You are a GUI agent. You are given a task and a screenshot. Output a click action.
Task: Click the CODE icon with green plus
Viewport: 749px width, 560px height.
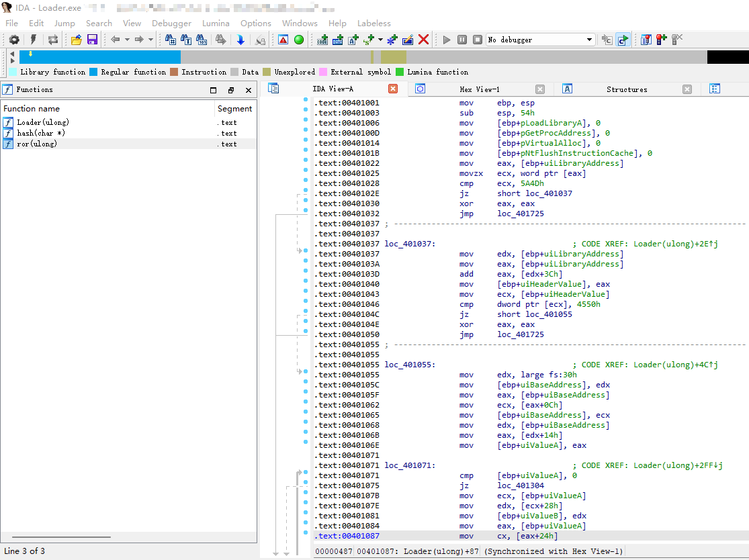pyautogui.click(x=322, y=40)
